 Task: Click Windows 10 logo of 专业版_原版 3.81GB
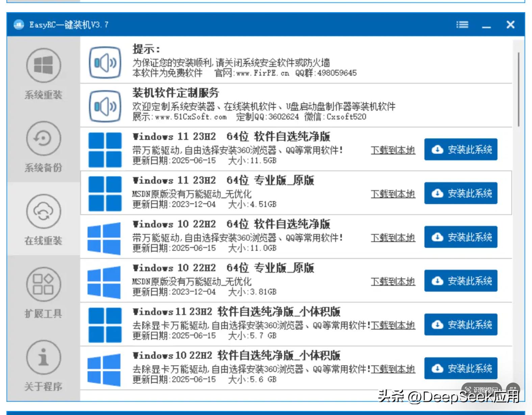104,282
